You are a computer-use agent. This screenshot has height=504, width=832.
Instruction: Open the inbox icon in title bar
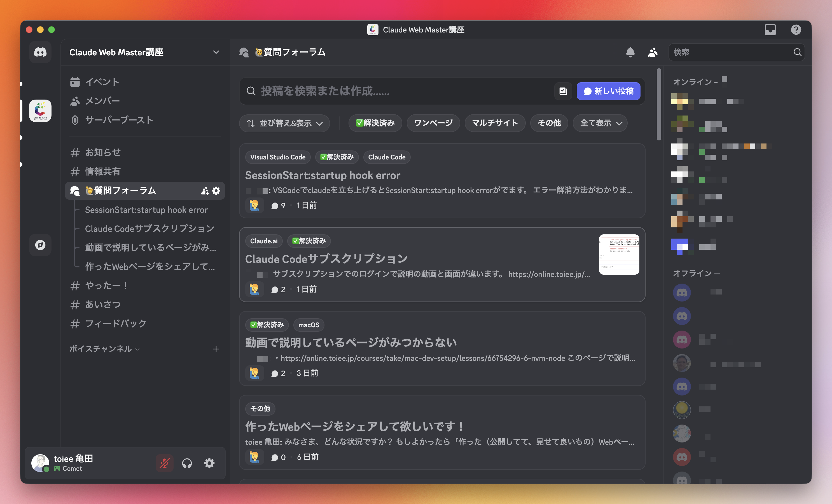[x=770, y=30]
